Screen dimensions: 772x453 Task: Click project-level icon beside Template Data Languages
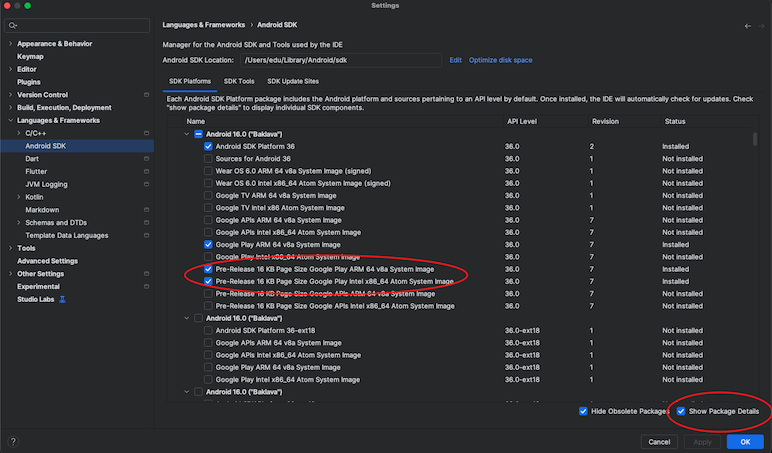click(146, 235)
